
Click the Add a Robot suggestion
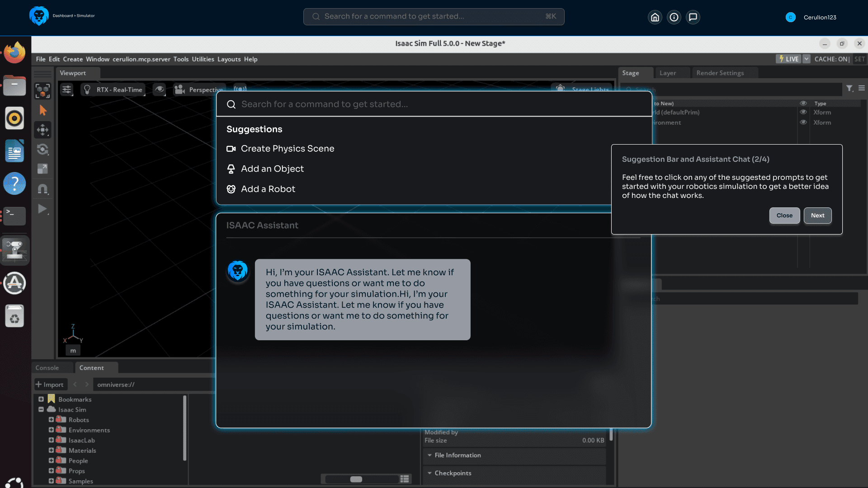268,189
